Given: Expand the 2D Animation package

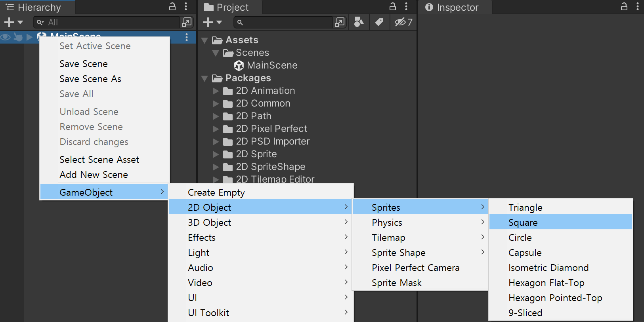Looking at the screenshot, I should click(216, 91).
